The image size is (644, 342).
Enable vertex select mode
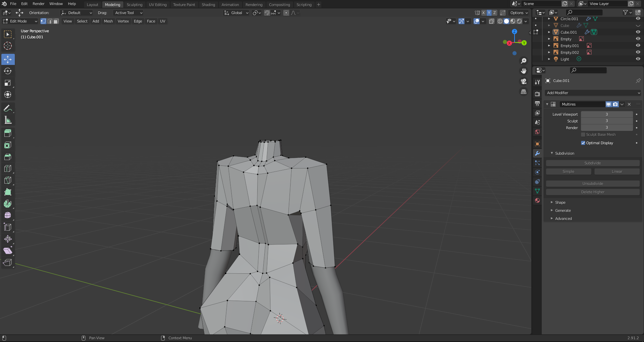point(43,21)
